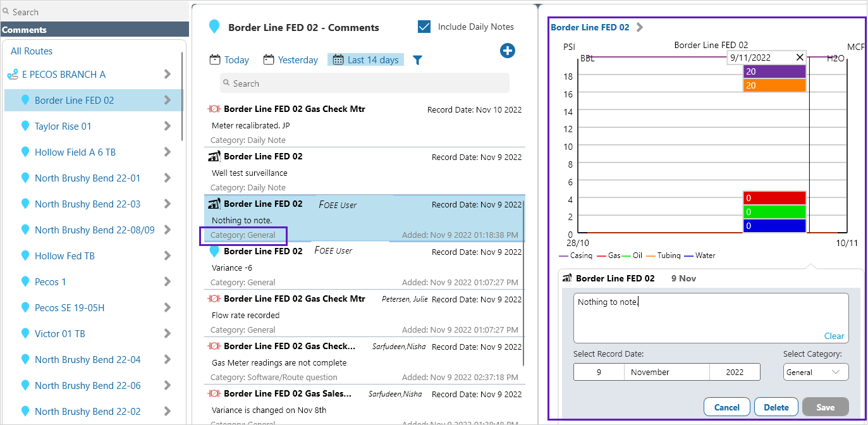
Task: Switch to the Yesterday filter
Action: pos(291,59)
